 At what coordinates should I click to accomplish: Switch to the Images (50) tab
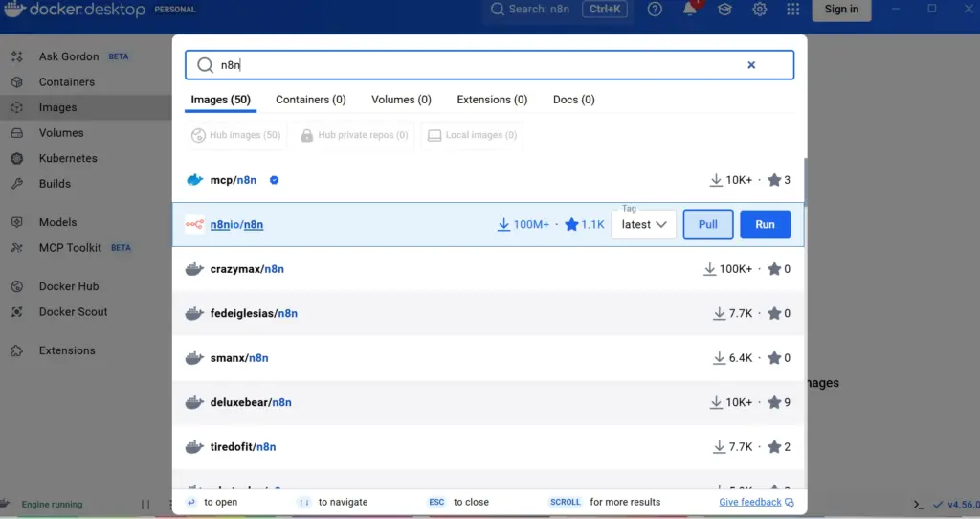click(221, 100)
